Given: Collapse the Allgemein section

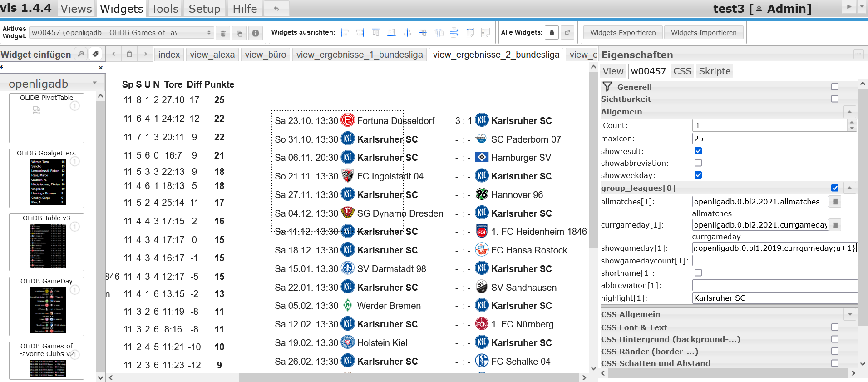Looking at the screenshot, I should pyautogui.click(x=849, y=112).
